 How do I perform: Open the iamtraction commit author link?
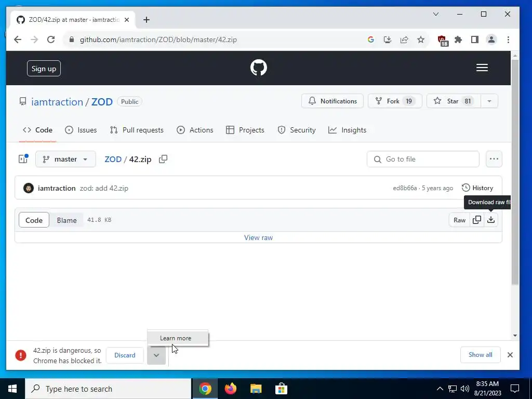tap(57, 188)
